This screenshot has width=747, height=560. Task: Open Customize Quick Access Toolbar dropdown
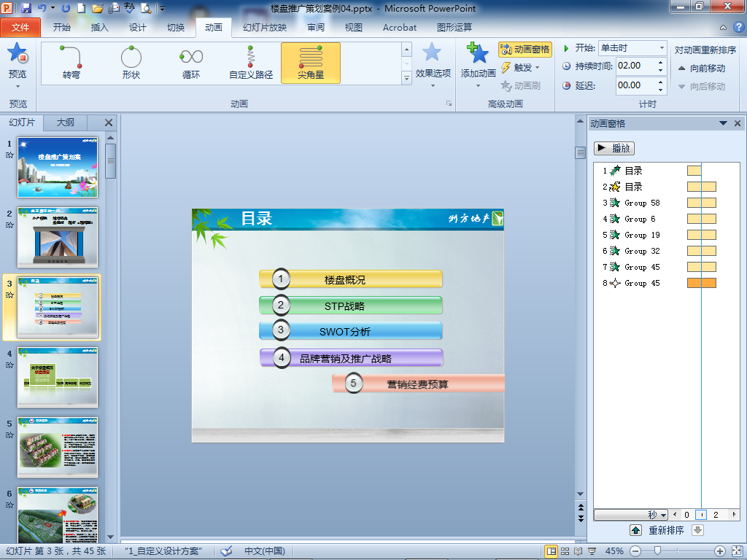pyautogui.click(x=162, y=9)
